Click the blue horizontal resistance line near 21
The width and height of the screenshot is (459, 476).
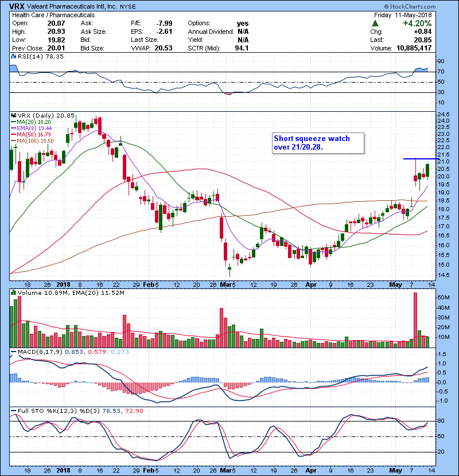click(421, 159)
